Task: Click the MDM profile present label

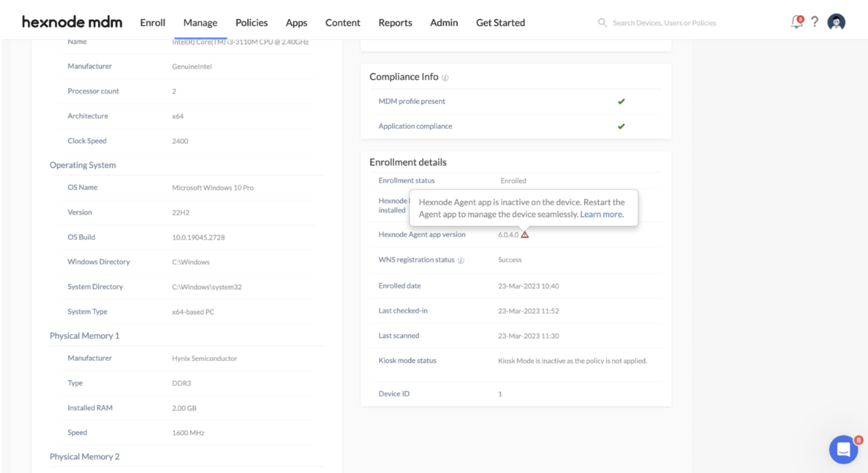Action: click(x=412, y=101)
